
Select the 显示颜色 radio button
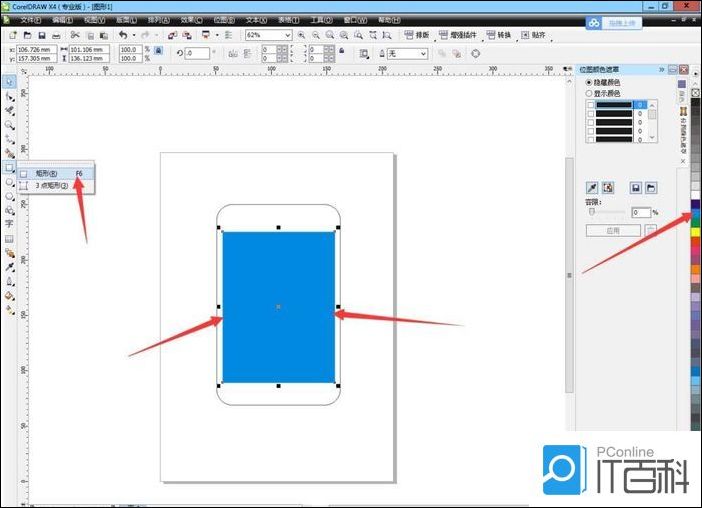click(589, 93)
